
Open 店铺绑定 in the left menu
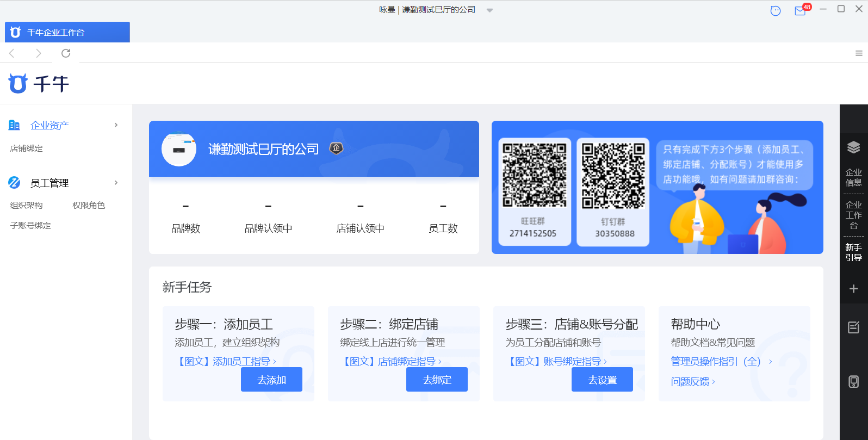[x=26, y=148]
